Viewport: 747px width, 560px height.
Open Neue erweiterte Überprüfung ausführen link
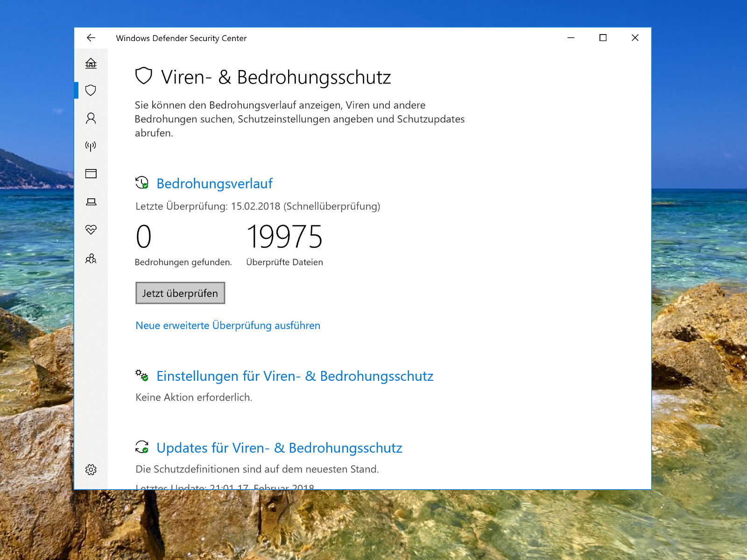pyautogui.click(x=228, y=325)
